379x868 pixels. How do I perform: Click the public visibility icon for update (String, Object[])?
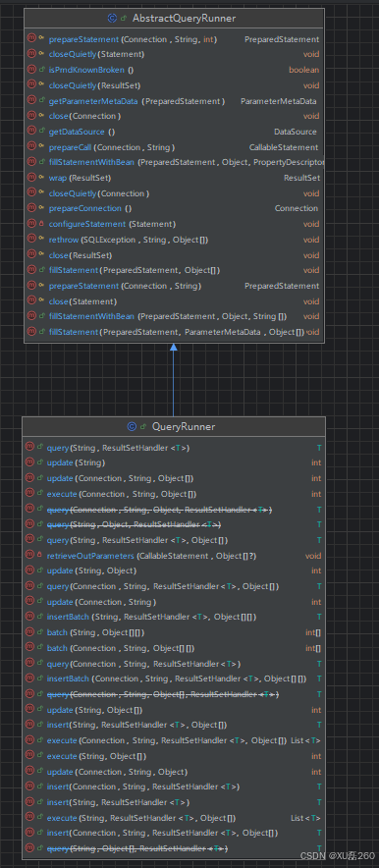point(40,710)
